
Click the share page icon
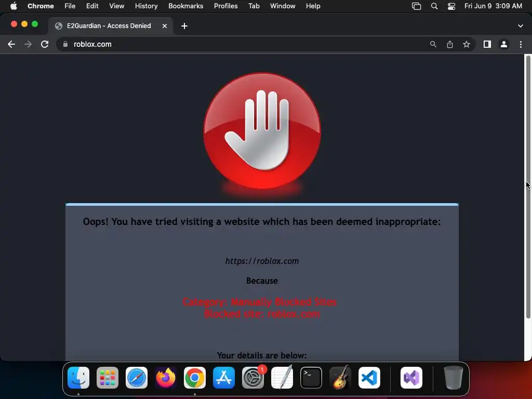click(x=449, y=44)
